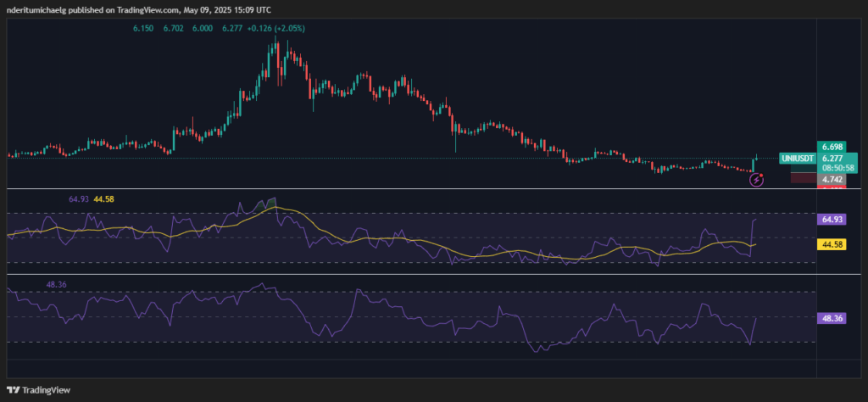This screenshot has width=868, height=402.
Task: Click the +0.126 (+2.05%) change value
Action: [x=276, y=28]
